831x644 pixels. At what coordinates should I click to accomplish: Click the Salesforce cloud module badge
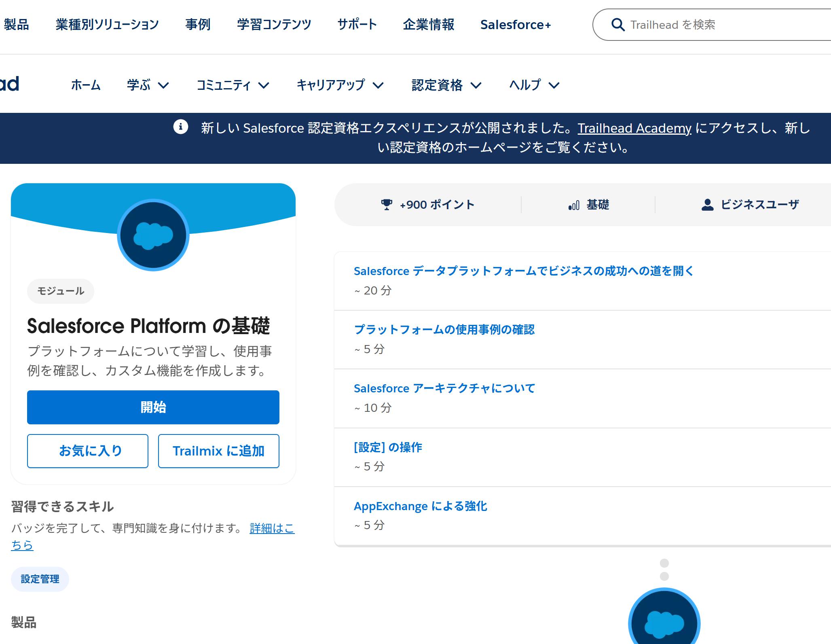pos(153,235)
